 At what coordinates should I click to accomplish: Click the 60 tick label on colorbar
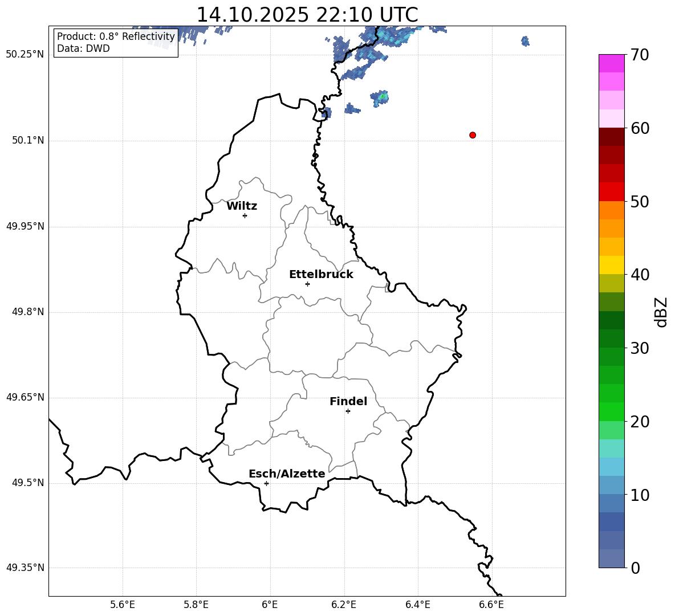pos(640,128)
